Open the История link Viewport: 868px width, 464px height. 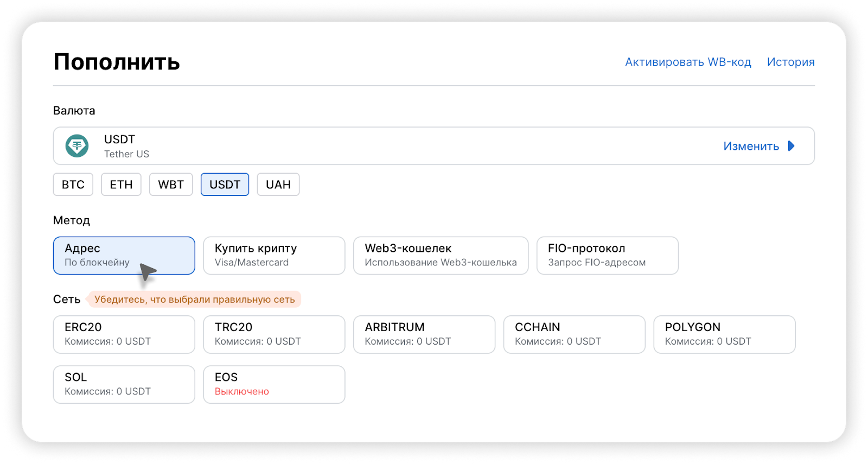(790, 62)
